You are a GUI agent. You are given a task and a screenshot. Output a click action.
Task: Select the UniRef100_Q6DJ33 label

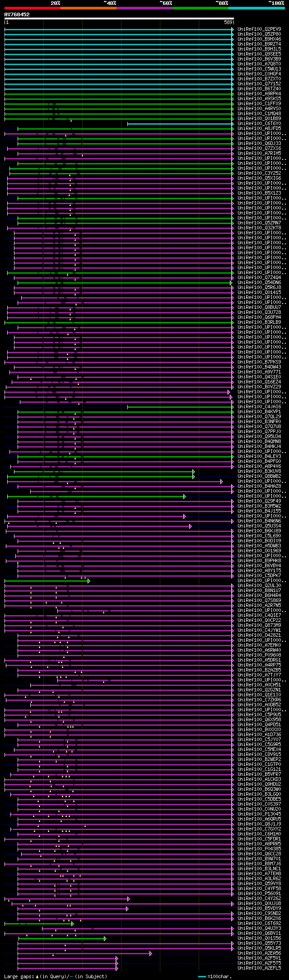(x=259, y=143)
